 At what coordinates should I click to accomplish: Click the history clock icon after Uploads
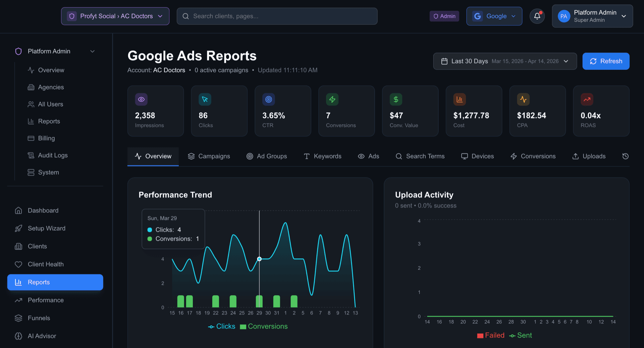pyautogui.click(x=625, y=156)
